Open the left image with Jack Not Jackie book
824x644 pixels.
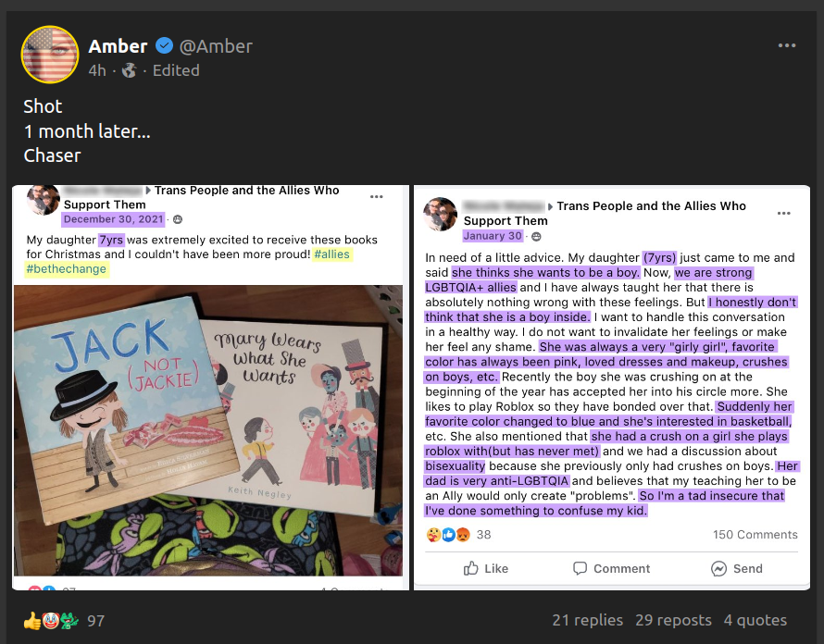click(210, 388)
